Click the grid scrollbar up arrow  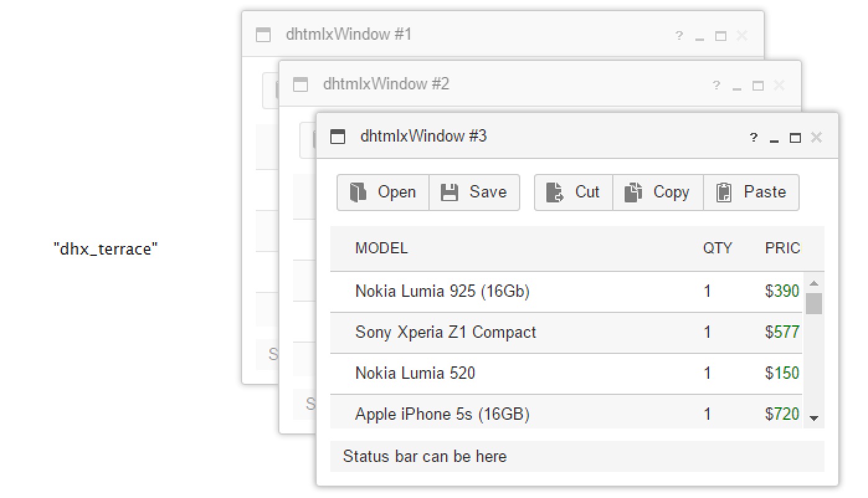click(x=814, y=283)
